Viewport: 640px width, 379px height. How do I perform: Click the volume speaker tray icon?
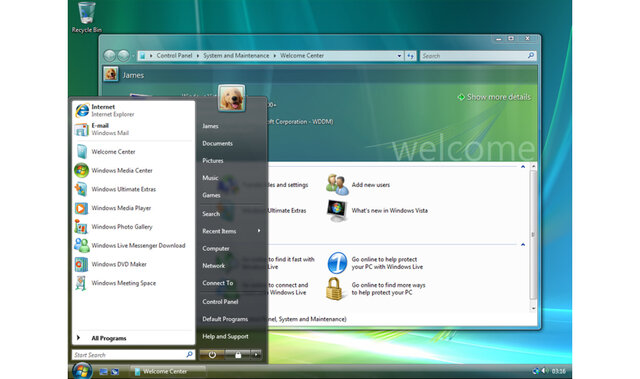(x=545, y=371)
